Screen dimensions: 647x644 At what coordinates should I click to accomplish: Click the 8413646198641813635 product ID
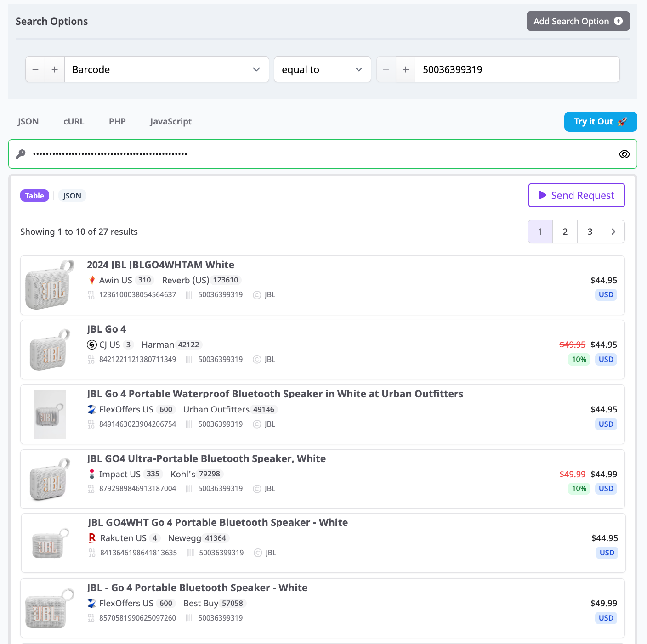[138, 553]
